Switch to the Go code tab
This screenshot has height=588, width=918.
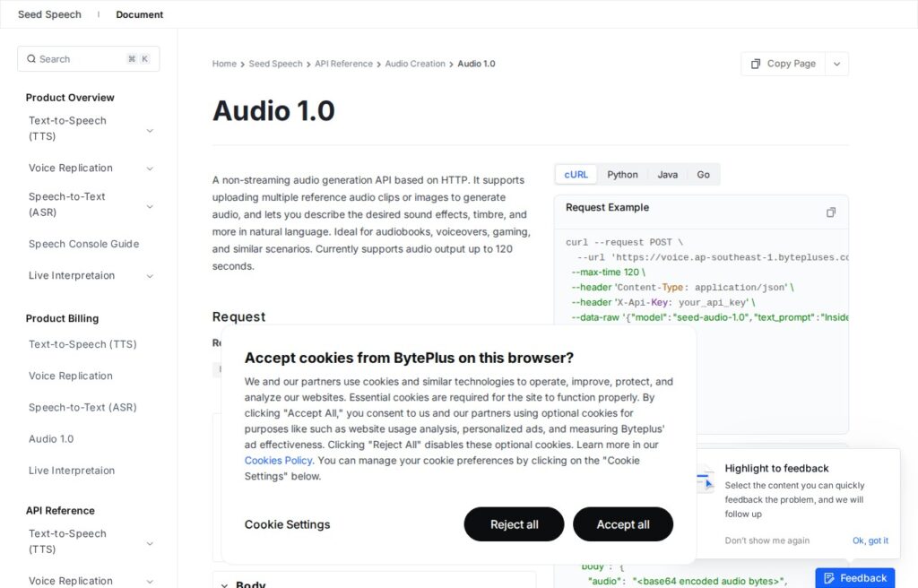coord(703,175)
